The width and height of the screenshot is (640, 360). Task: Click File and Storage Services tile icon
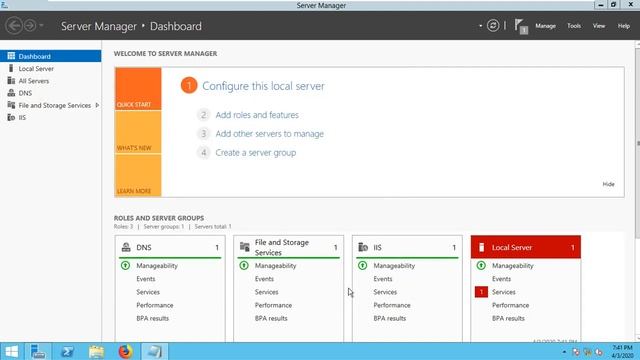[x=244, y=247]
